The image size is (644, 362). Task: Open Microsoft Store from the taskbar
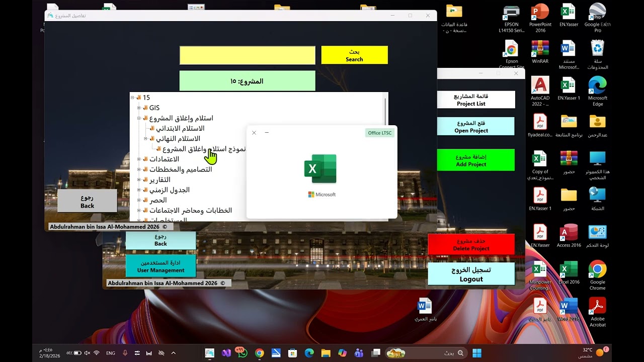point(292,353)
